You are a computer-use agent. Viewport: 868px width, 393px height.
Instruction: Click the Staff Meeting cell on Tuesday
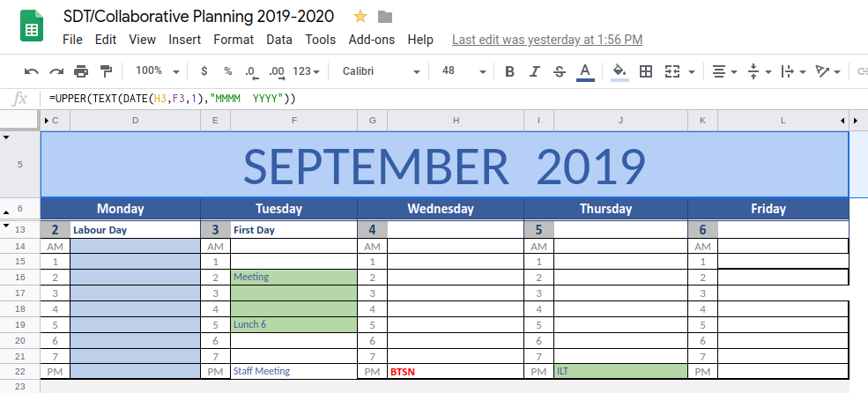pos(293,372)
